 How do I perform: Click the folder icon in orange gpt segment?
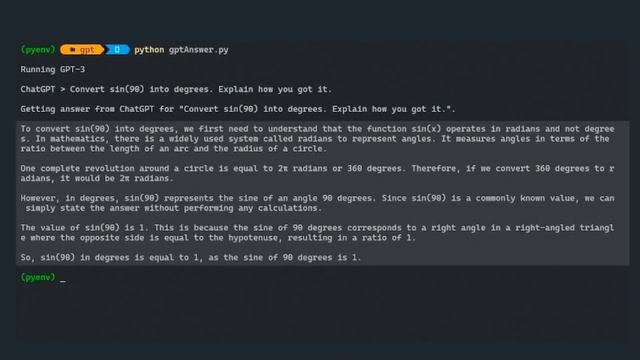point(72,50)
